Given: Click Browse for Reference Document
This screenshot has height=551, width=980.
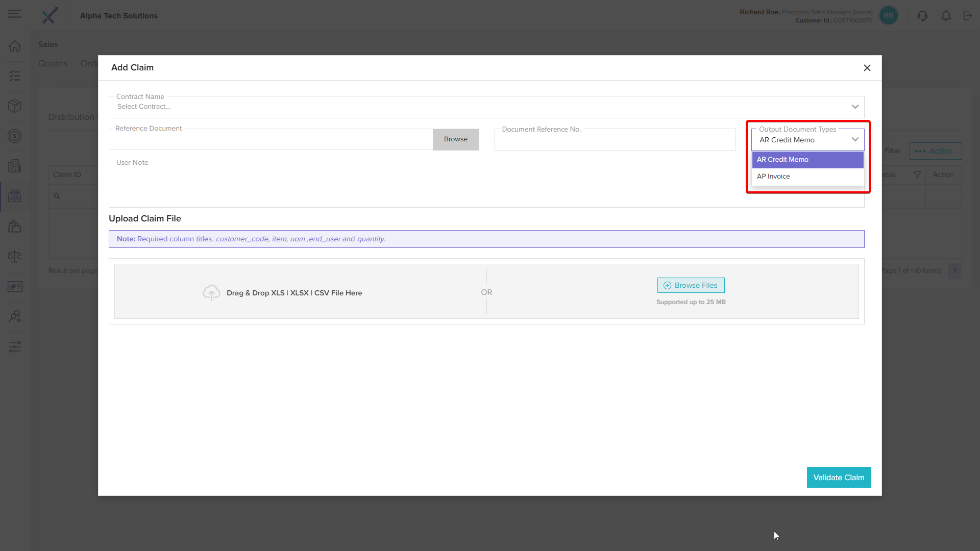Looking at the screenshot, I should pyautogui.click(x=455, y=139).
